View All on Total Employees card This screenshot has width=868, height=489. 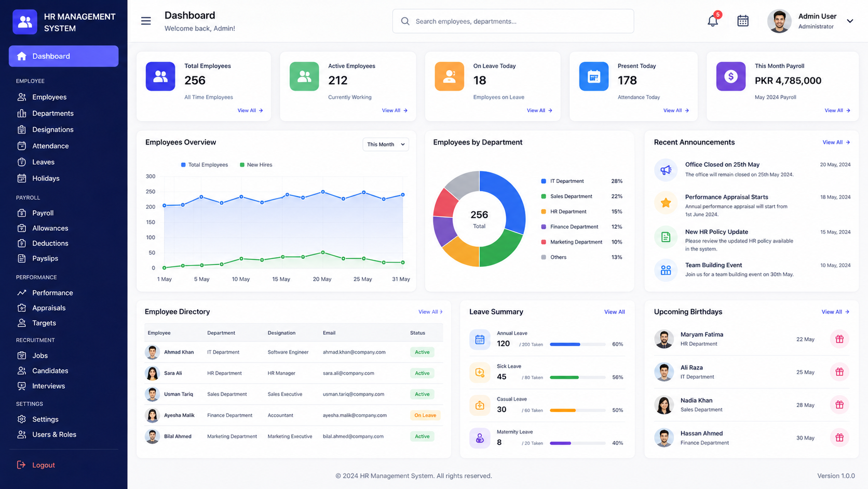(x=250, y=111)
